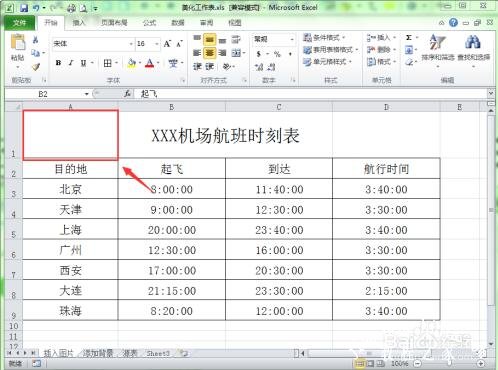Image resolution: width=498 pixels, height=370 pixels.
Task: Copy the selected cells
Action: tap(35, 53)
